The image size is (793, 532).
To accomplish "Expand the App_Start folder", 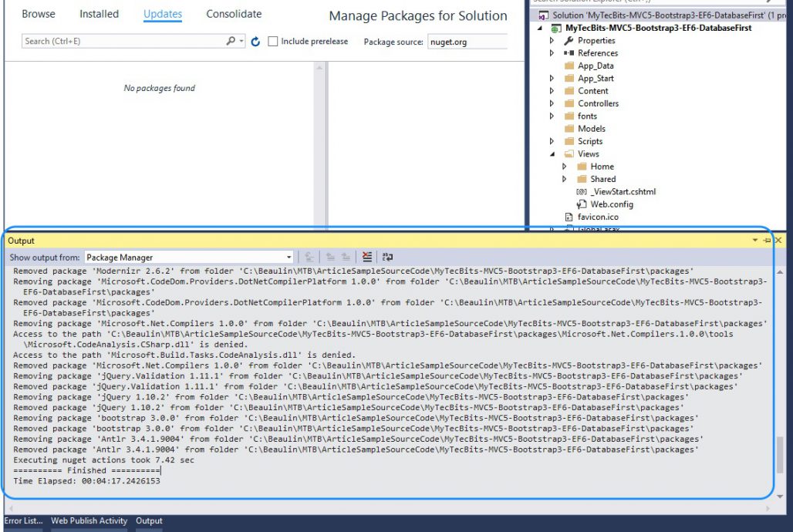I will point(552,79).
